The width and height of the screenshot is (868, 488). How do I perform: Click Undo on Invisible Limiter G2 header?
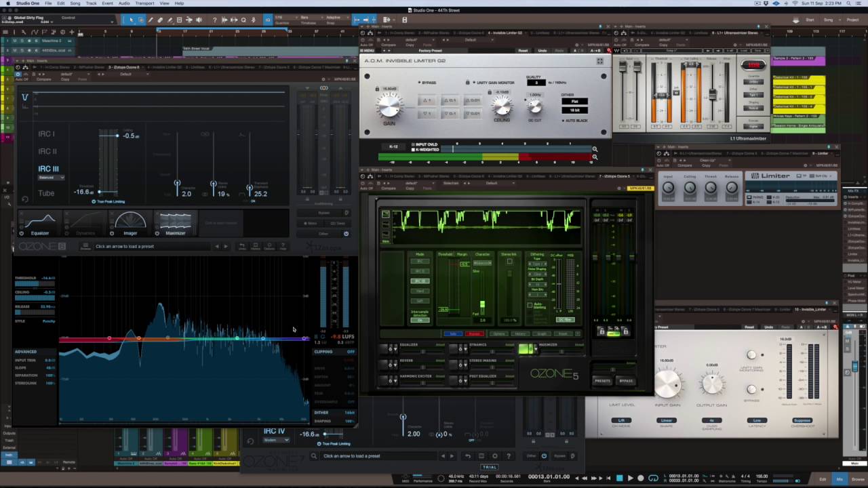[542, 51]
